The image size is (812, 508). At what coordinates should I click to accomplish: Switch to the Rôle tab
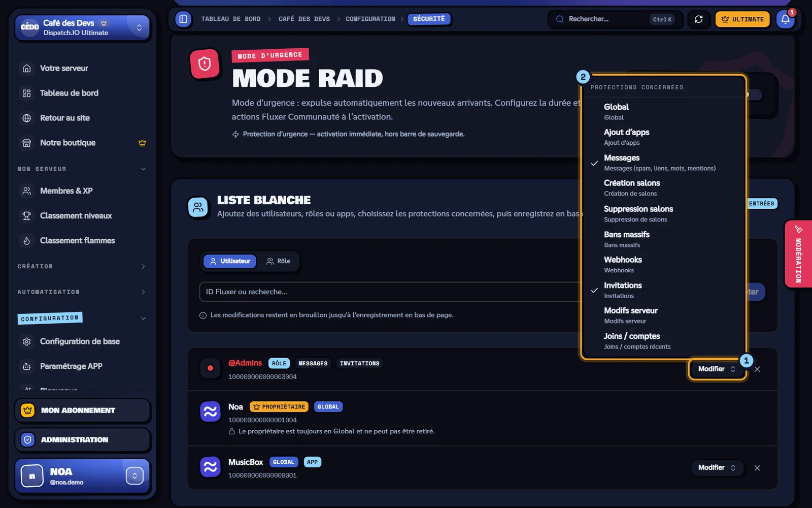coord(279,261)
